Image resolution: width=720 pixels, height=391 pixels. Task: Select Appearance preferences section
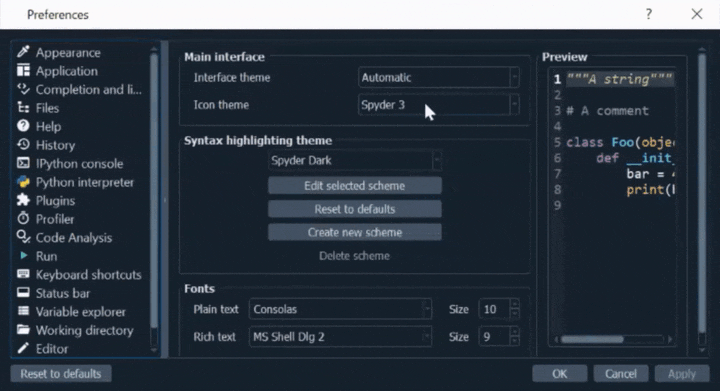(68, 52)
